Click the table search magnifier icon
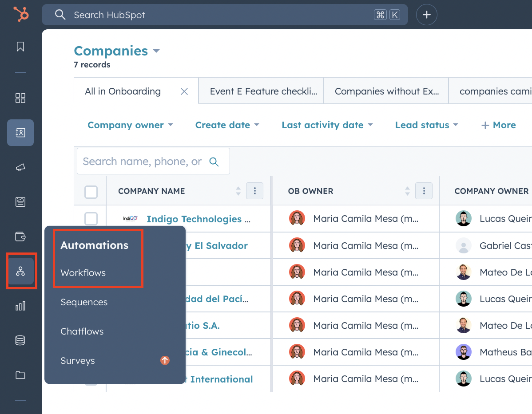532x414 pixels. tap(214, 162)
